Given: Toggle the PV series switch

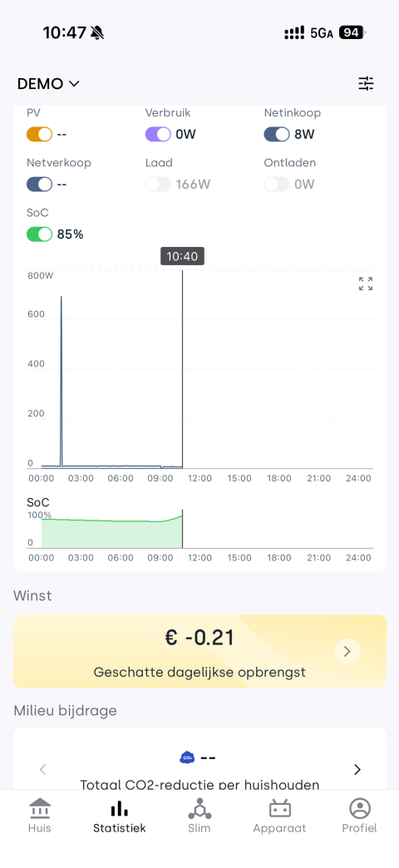Looking at the screenshot, I should click(x=39, y=135).
